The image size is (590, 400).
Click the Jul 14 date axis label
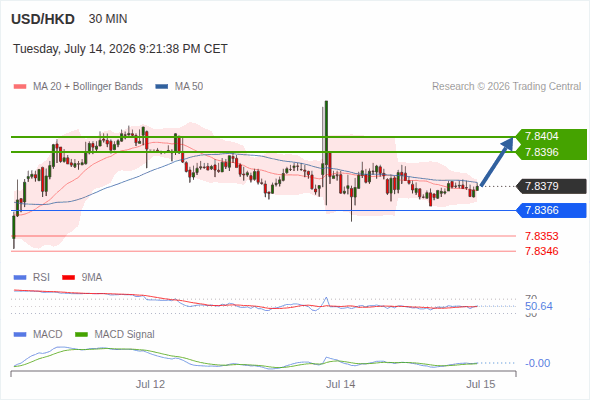[341, 384]
